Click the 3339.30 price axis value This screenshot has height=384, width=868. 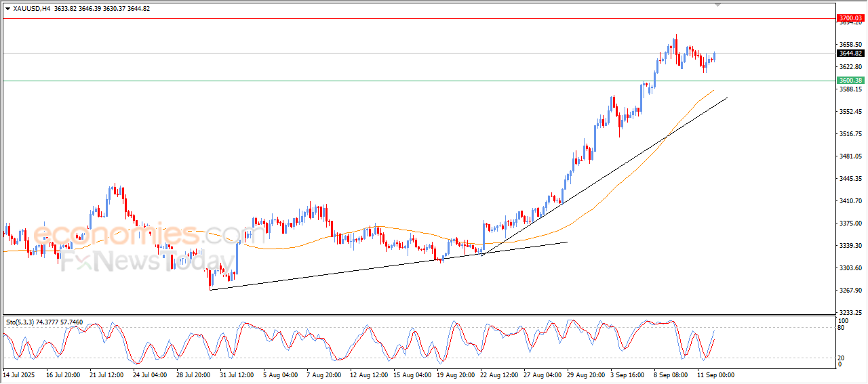[x=850, y=246]
